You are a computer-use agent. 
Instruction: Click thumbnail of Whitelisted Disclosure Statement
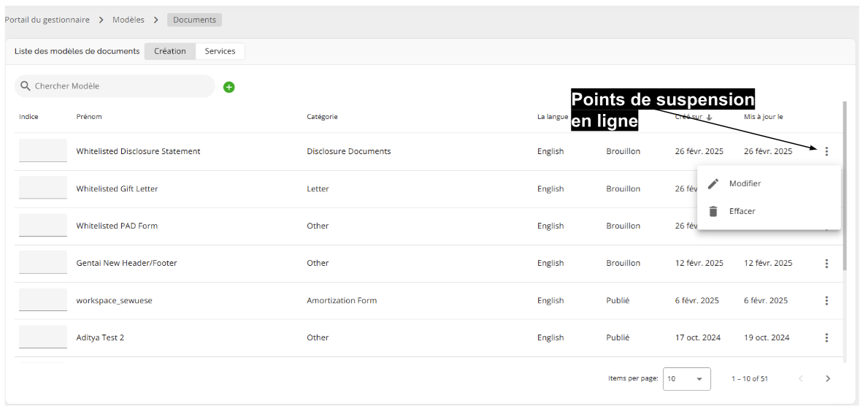[x=43, y=150]
